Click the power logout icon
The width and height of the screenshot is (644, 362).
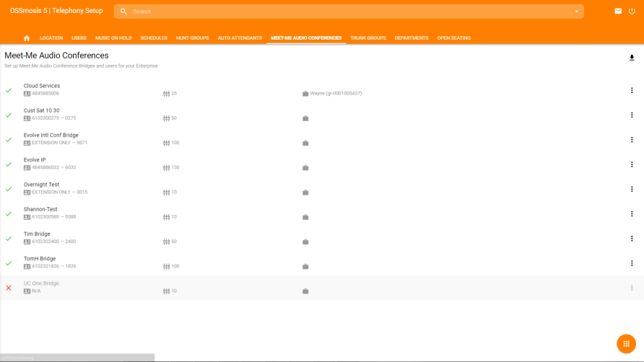pos(632,12)
